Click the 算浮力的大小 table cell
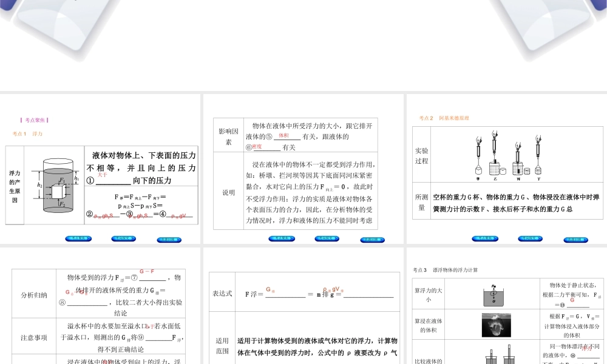Image resolution: width=607 pixels, height=364 pixels. pyautogui.click(x=429, y=294)
